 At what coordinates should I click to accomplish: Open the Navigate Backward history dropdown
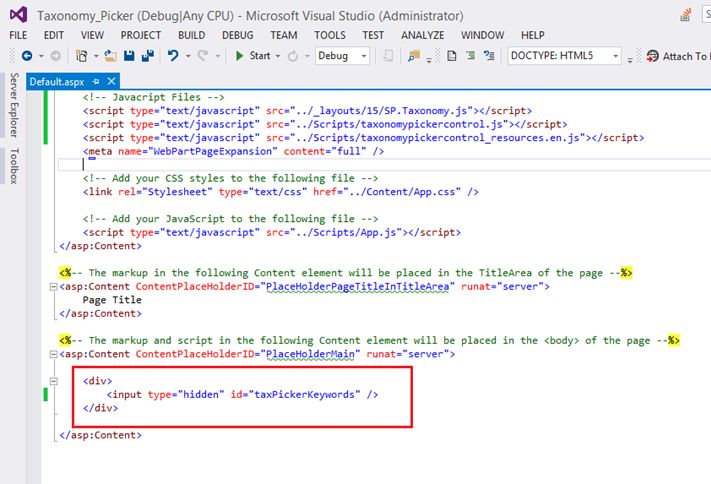tap(41, 56)
